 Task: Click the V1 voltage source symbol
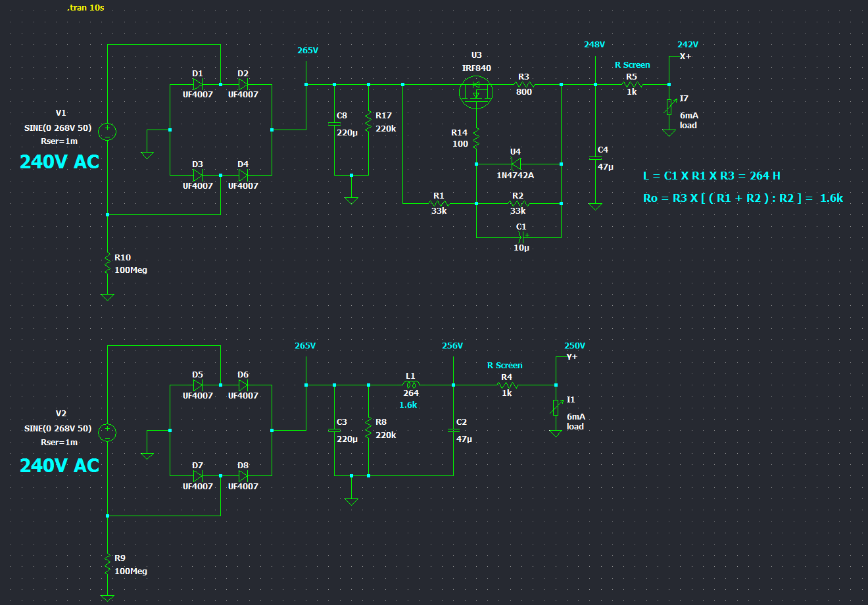coord(107,132)
